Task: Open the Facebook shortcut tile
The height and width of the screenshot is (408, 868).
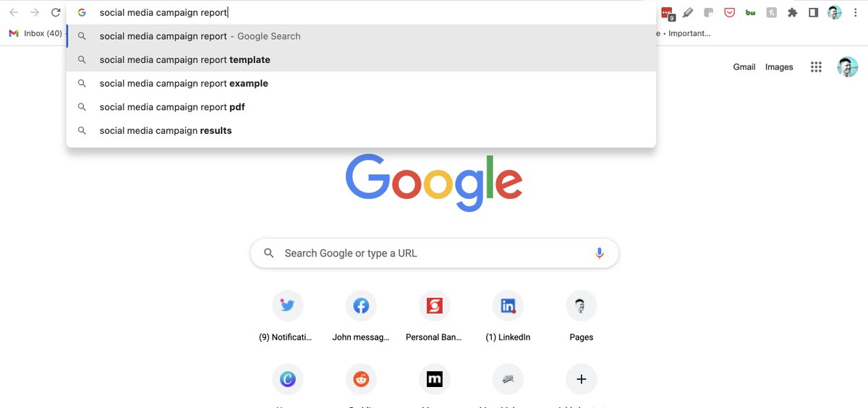Action: tap(361, 306)
